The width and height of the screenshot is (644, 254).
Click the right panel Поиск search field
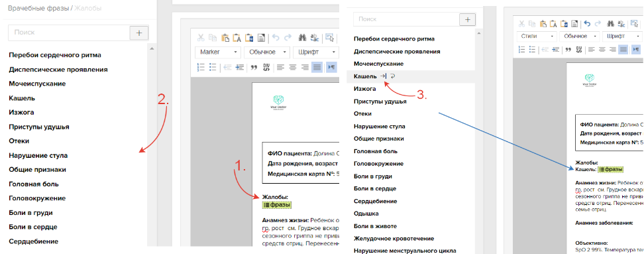tap(406, 19)
